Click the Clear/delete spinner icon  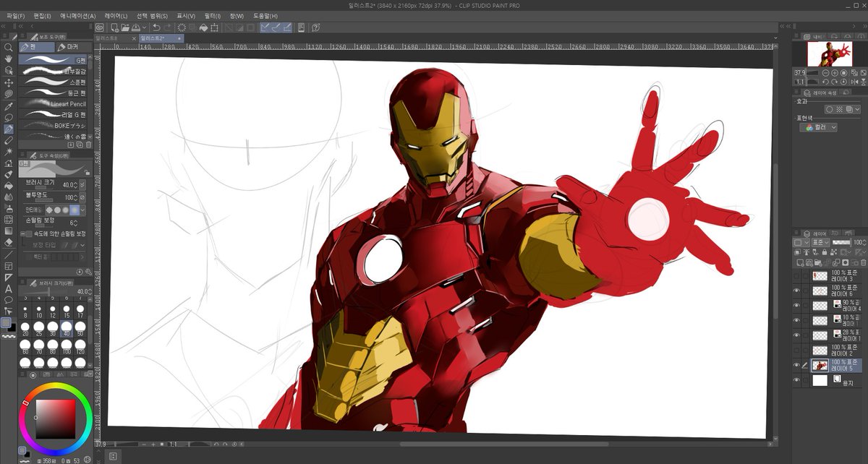tap(182, 27)
